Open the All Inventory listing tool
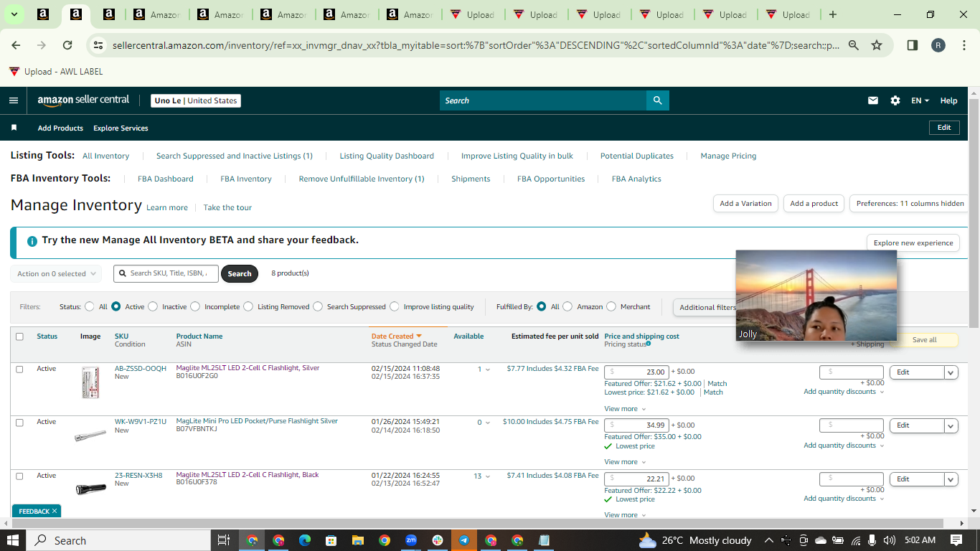The image size is (980, 551). [x=105, y=156]
